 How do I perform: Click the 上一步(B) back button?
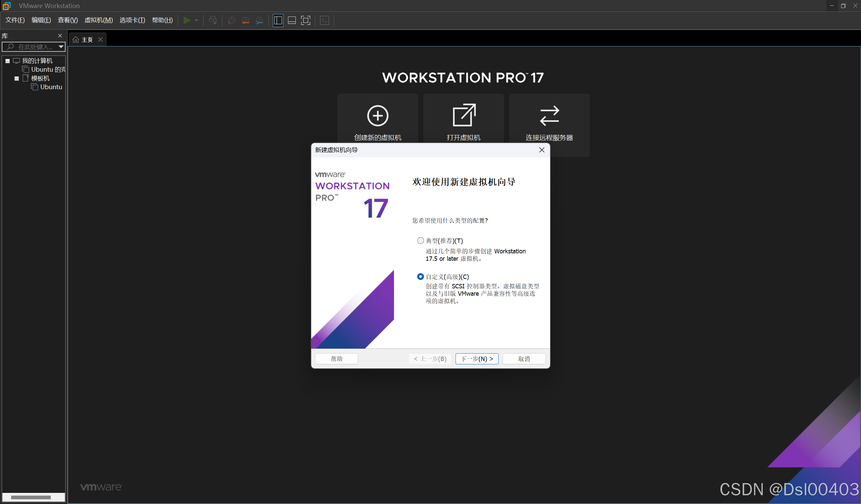coord(430,359)
